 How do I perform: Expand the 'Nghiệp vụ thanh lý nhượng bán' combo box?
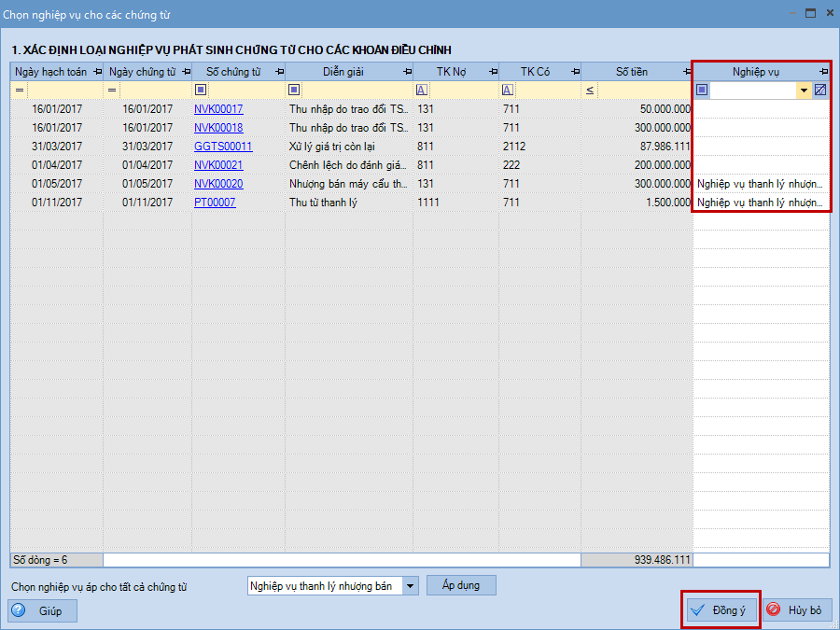(409, 586)
